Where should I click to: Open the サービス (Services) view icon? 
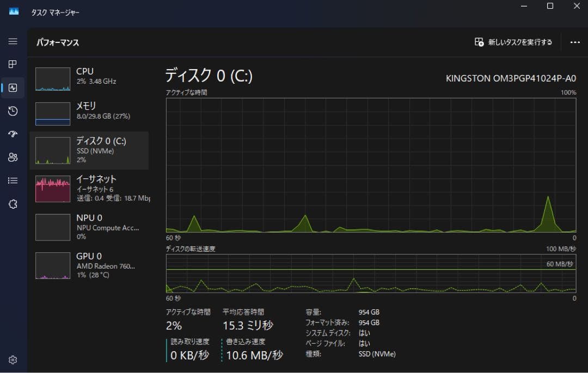tap(13, 204)
